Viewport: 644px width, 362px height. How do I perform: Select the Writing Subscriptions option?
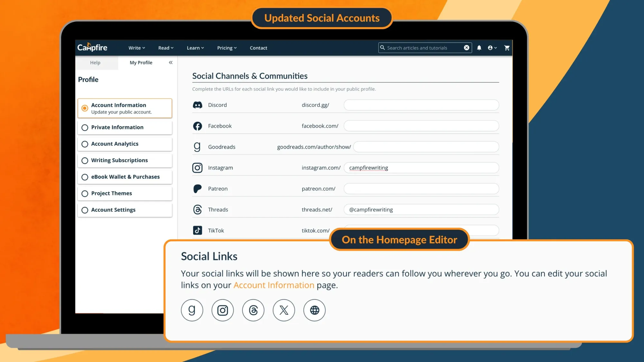tap(125, 160)
